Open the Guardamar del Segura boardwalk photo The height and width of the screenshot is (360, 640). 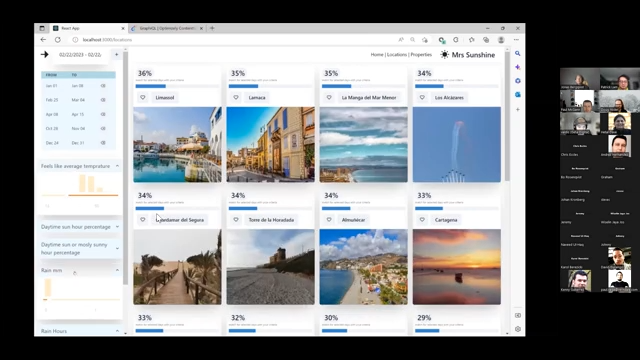[x=177, y=267]
